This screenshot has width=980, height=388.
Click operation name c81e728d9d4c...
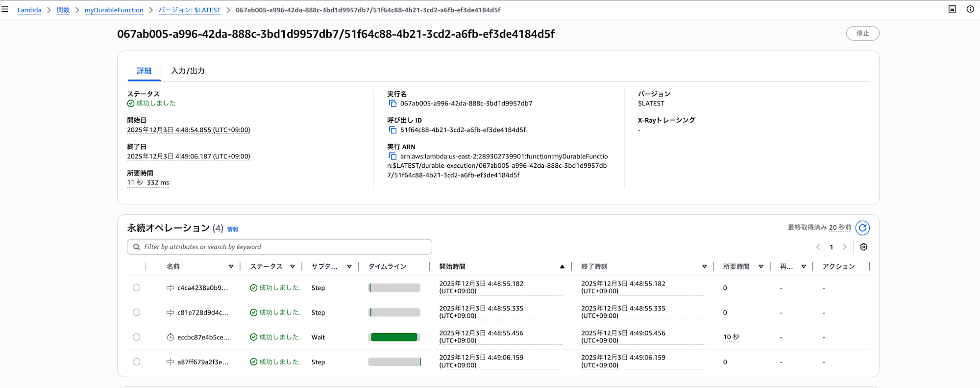[x=203, y=312]
